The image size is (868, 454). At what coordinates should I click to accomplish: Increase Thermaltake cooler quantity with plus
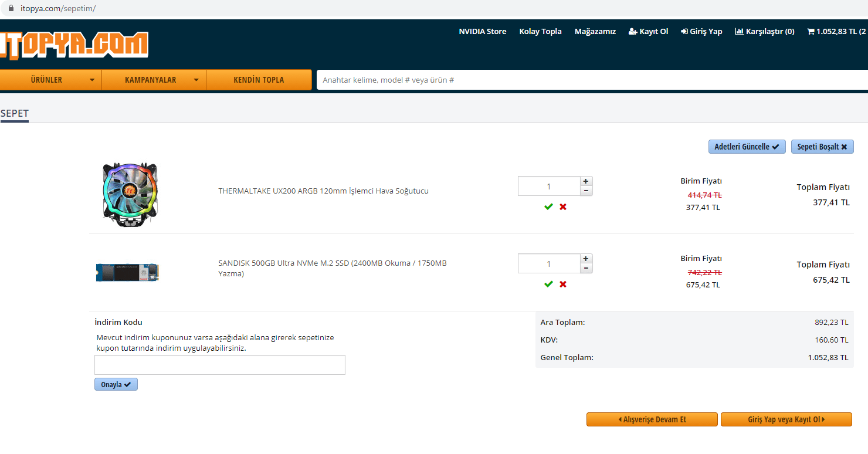tap(586, 181)
